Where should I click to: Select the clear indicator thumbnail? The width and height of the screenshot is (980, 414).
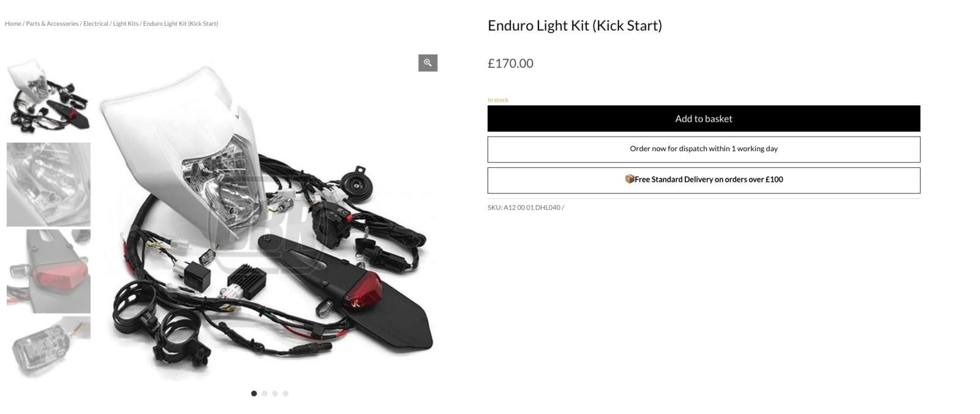coord(48,347)
